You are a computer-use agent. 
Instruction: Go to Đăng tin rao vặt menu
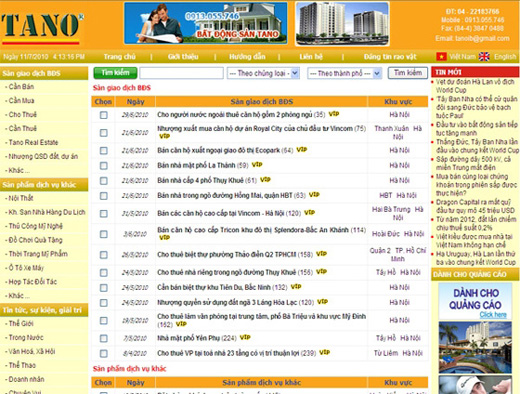click(390, 57)
